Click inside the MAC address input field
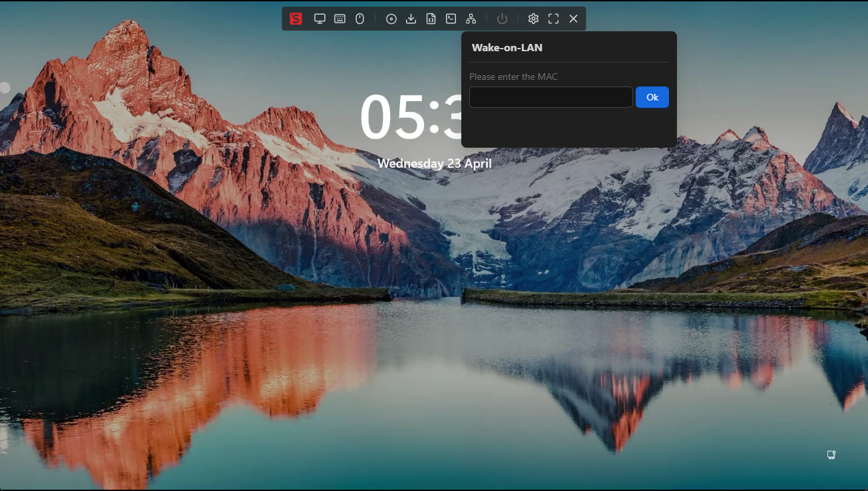Image resolution: width=868 pixels, height=491 pixels. click(x=550, y=97)
